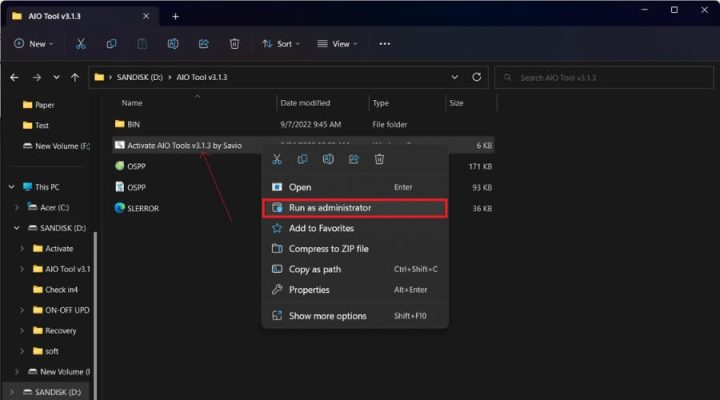
Task: Click the New button
Action: (33, 44)
